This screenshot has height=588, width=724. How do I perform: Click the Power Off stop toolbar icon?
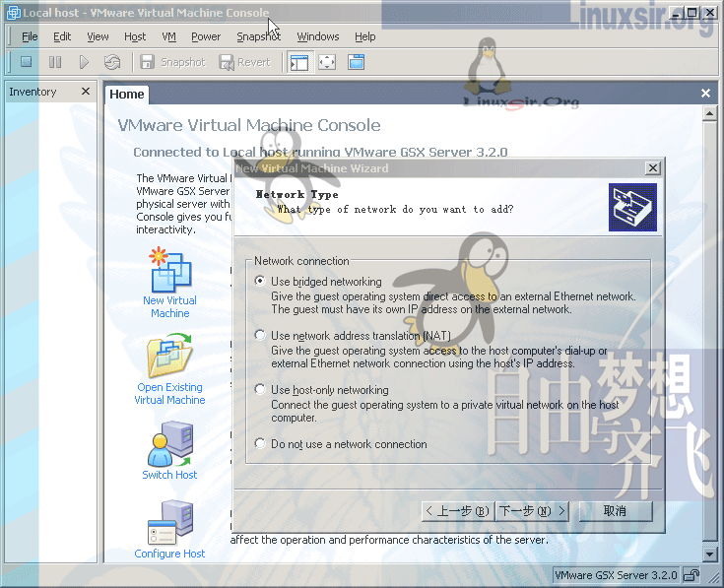click(27, 62)
